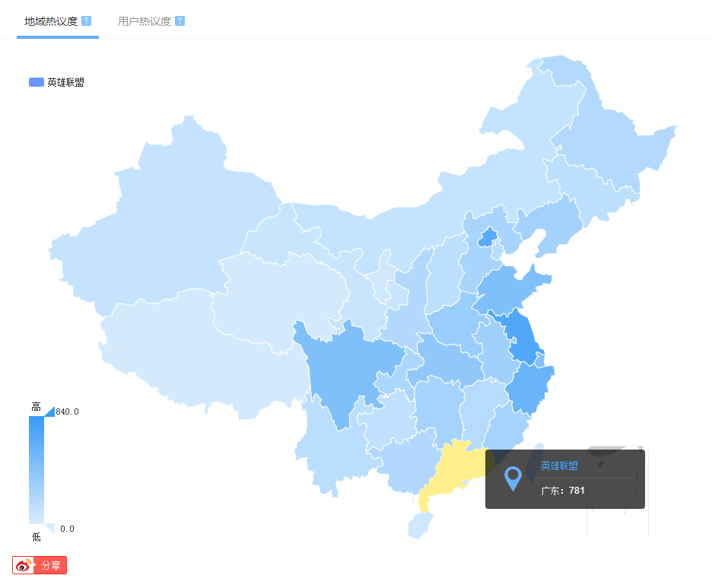Open the 地域热议度 tab
Viewport: 712px width, 588px height.
[x=51, y=21]
